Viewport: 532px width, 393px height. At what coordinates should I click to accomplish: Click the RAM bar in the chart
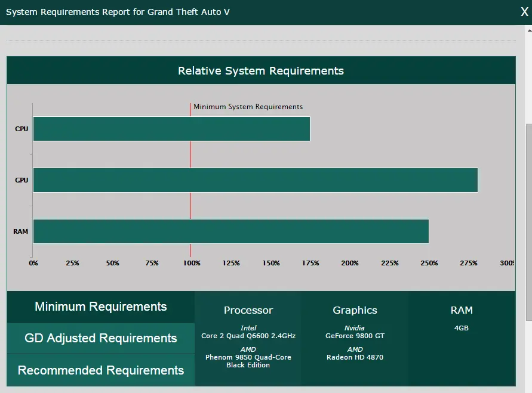pyautogui.click(x=231, y=231)
